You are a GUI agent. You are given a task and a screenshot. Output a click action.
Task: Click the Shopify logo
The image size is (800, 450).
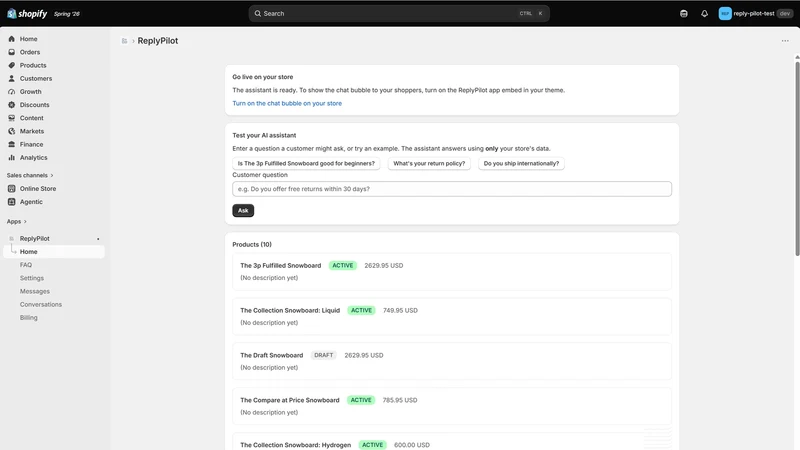(x=27, y=14)
